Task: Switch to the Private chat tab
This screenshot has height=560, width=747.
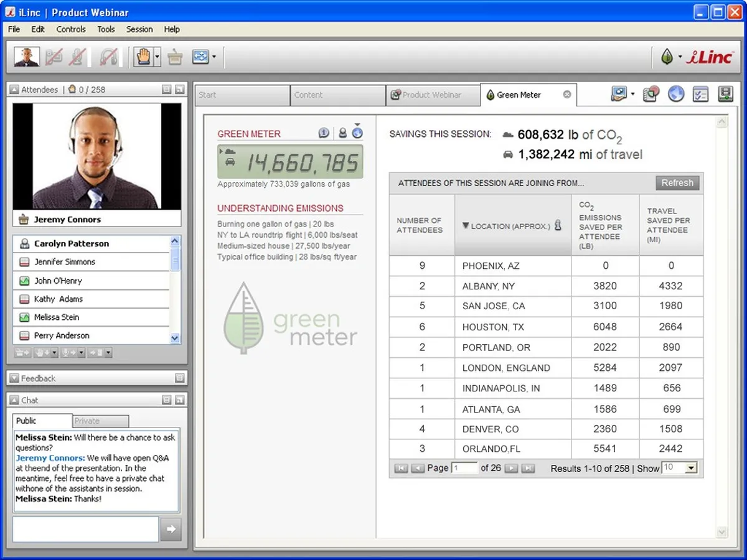Action: coord(101,421)
